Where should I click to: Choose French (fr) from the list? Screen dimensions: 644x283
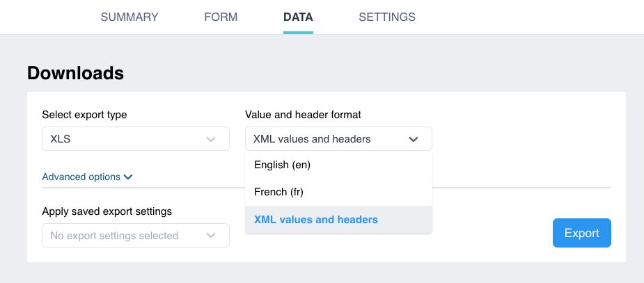[x=279, y=192]
